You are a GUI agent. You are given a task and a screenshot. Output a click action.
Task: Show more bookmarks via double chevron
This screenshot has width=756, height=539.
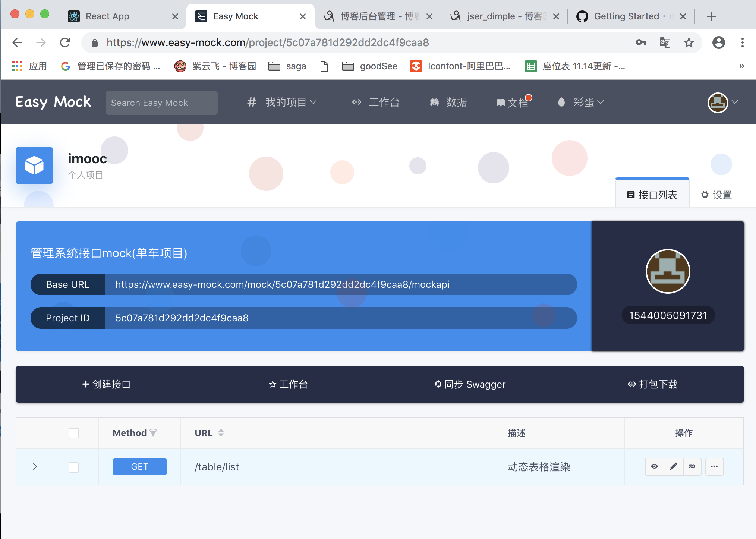[x=742, y=66]
